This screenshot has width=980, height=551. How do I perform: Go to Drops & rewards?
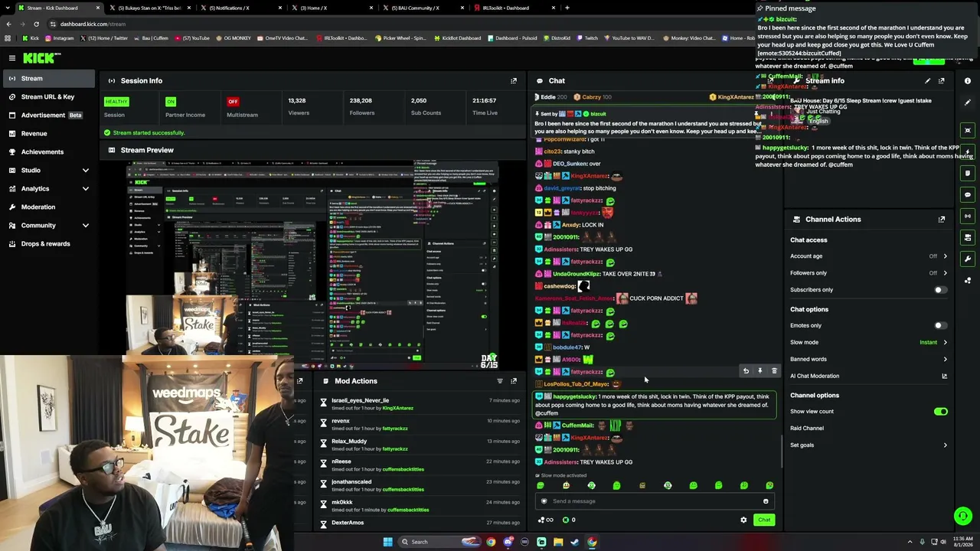coord(48,243)
